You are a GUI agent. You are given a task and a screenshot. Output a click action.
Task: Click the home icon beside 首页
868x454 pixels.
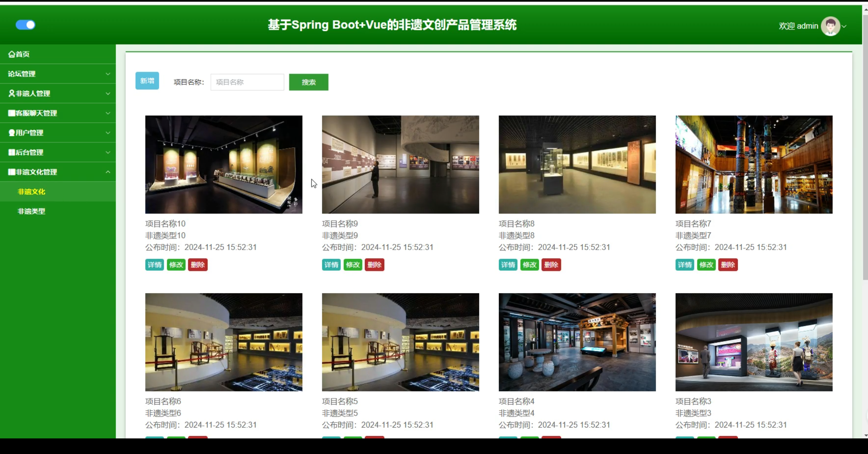click(12, 54)
